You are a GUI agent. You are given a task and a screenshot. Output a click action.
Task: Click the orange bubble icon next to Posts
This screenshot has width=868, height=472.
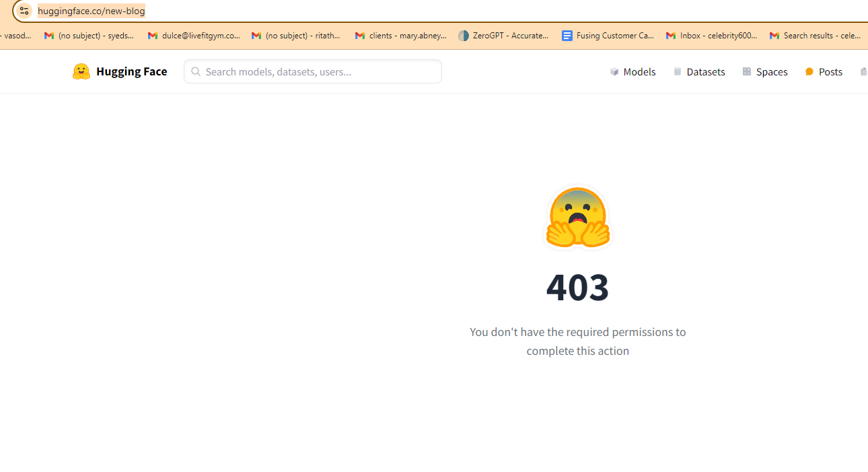[x=809, y=71]
